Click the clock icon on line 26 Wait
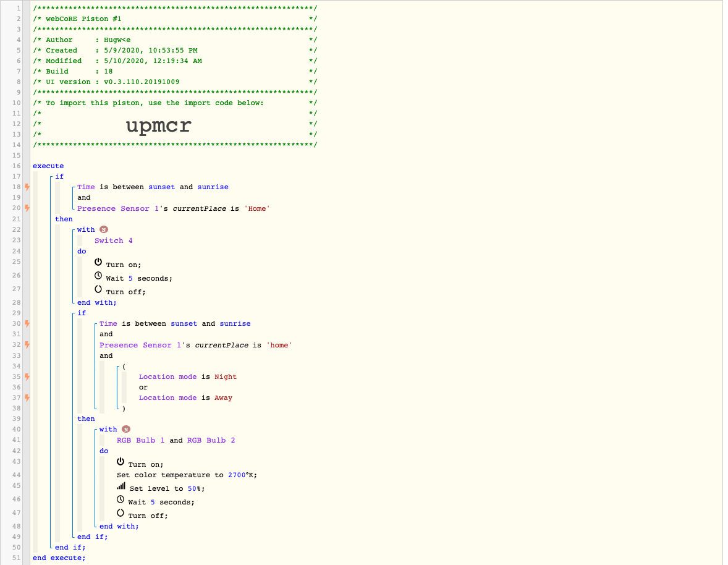728x565 pixels. click(x=98, y=275)
